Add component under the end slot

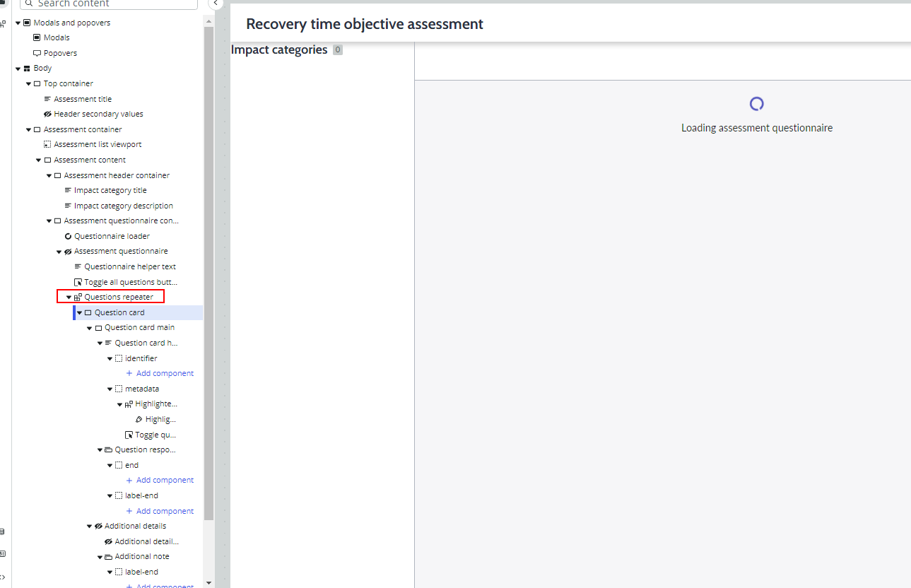pyautogui.click(x=160, y=480)
